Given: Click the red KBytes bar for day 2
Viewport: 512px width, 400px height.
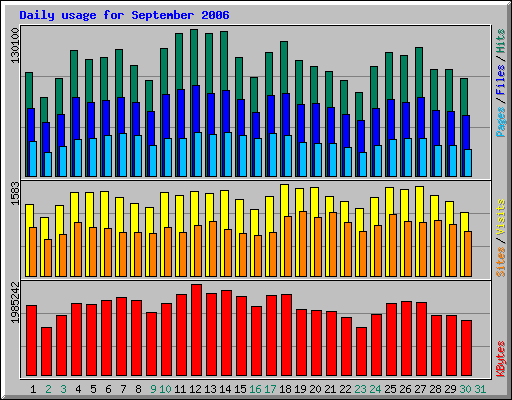Looking at the screenshot, I should 46,352.
